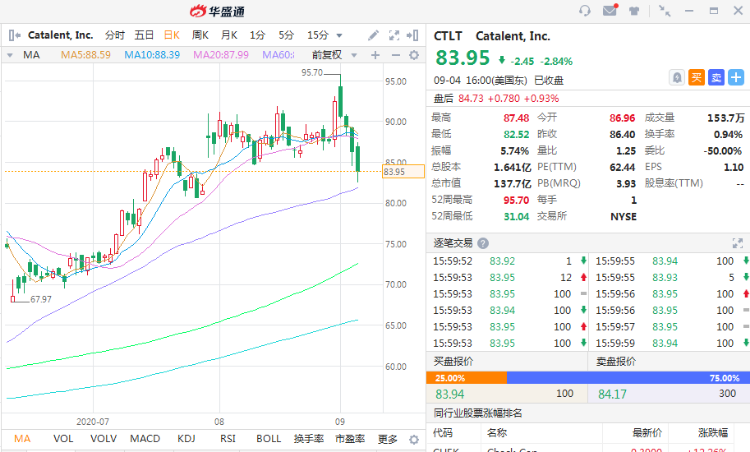Viewport: 750px width, 452px height.
Task: Switch to 15分 minute chart
Action: point(318,35)
